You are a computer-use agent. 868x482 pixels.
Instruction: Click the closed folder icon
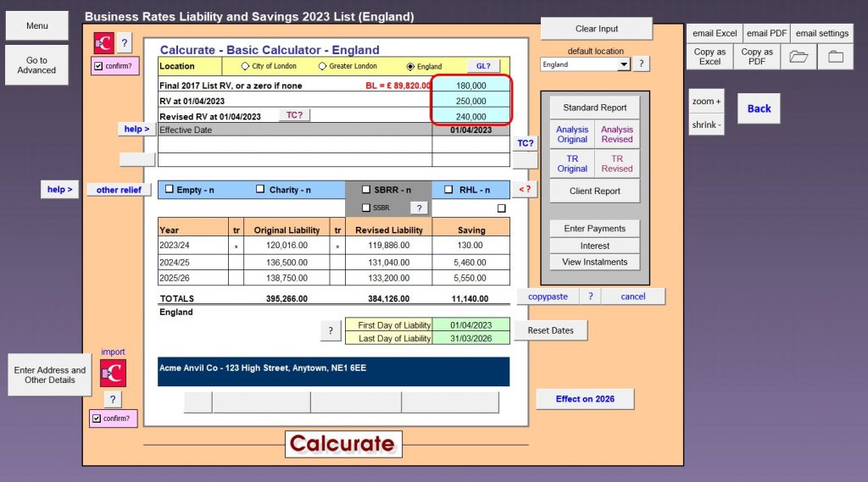pos(835,57)
